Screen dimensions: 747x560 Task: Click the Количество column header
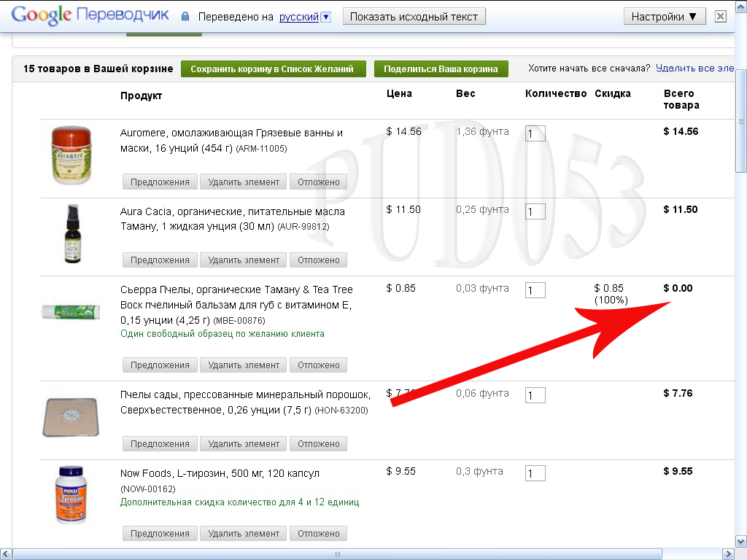pos(556,93)
